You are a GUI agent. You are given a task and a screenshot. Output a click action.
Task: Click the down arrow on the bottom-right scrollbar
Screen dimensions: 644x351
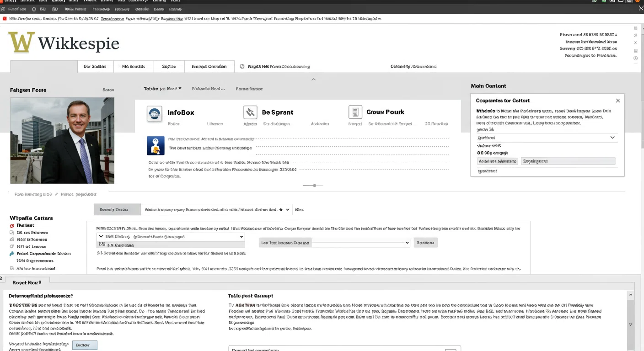[631, 324]
